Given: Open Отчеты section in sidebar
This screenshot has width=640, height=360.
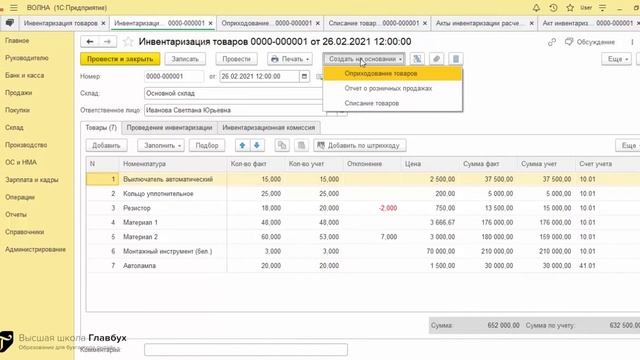Looking at the screenshot, I should tap(16, 214).
